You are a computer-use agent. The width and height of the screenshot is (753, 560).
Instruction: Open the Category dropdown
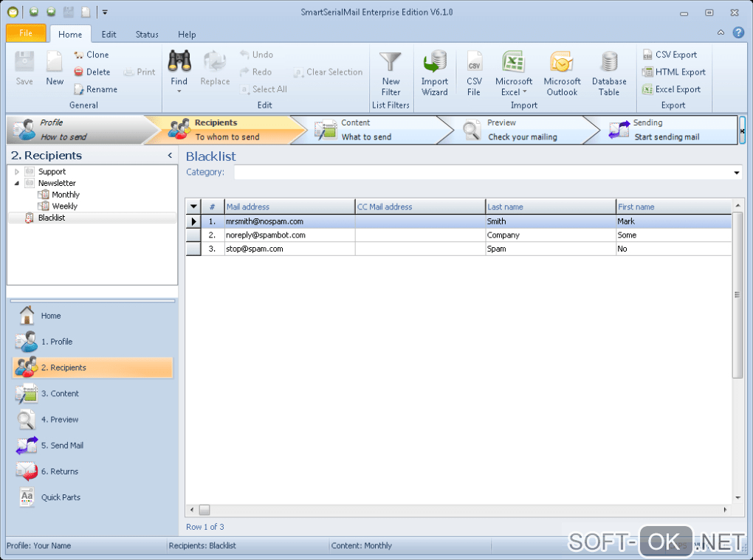point(736,172)
